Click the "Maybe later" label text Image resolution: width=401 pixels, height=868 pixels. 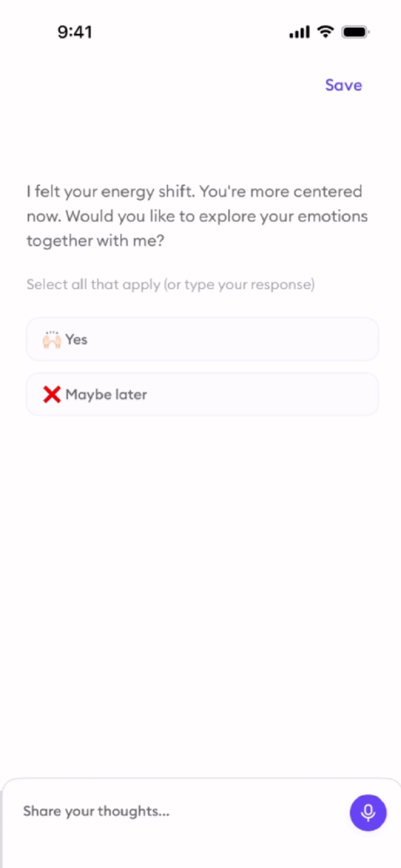[x=106, y=394]
